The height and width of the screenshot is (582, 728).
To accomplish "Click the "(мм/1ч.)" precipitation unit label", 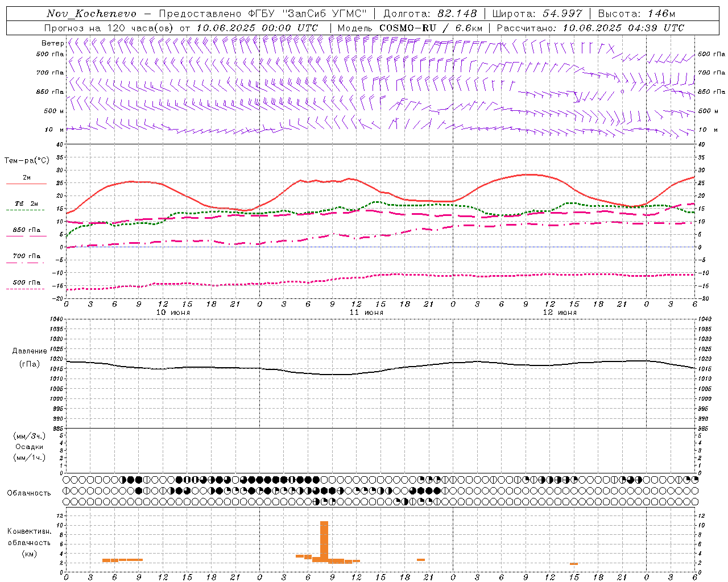I will pos(30,458).
